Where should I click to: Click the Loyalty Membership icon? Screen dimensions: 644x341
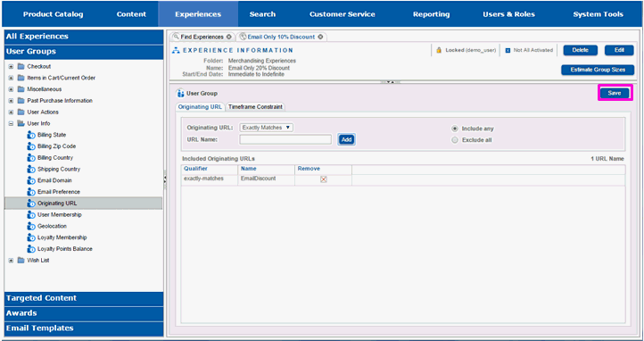pyautogui.click(x=31, y=237)
